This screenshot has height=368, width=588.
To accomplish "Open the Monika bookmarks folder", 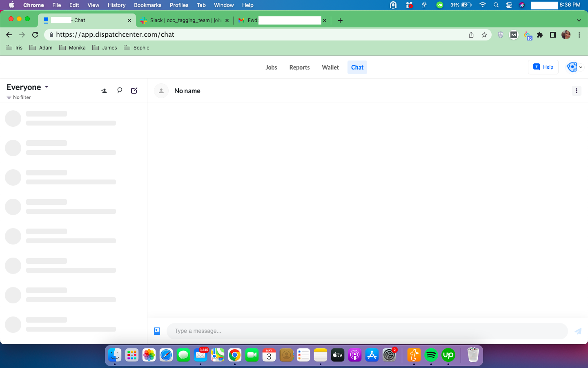I will [x=72, y=48].
